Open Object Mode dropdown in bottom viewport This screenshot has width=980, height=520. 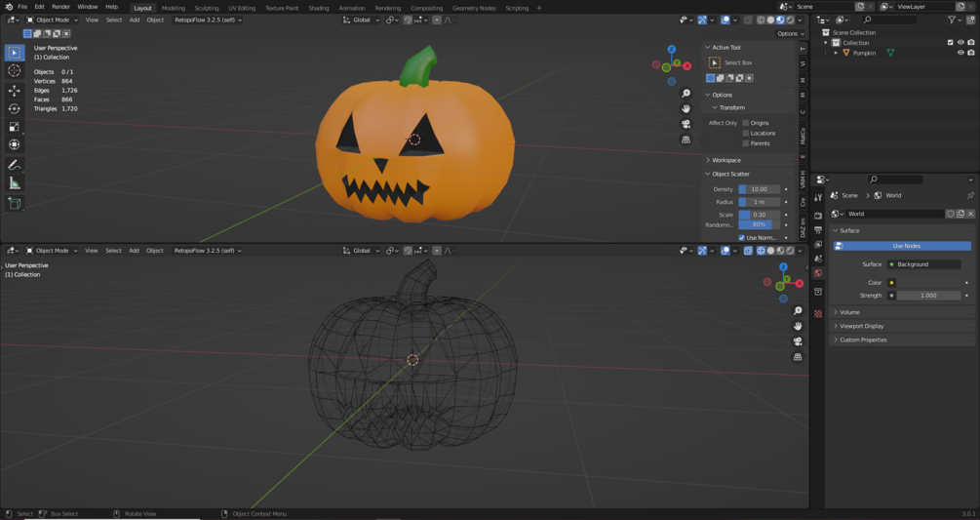point(52,251)
